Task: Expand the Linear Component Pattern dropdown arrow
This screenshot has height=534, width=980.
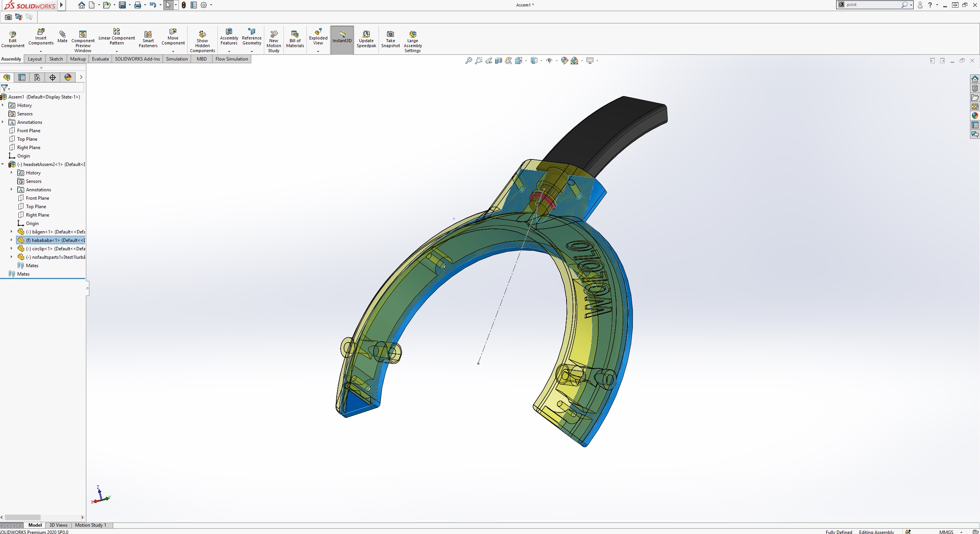Action: tap(117, 51)
